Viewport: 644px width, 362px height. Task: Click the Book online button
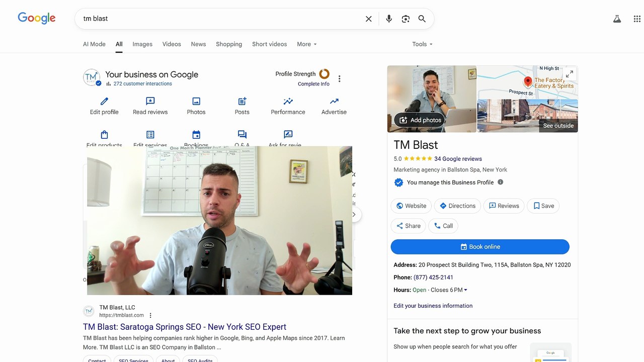click(x=480, y=247)
